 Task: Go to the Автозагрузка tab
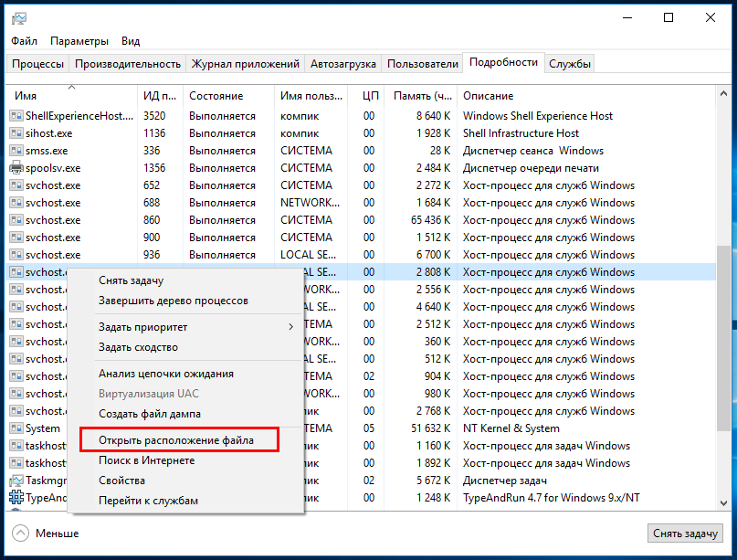[x=343, y=64]
